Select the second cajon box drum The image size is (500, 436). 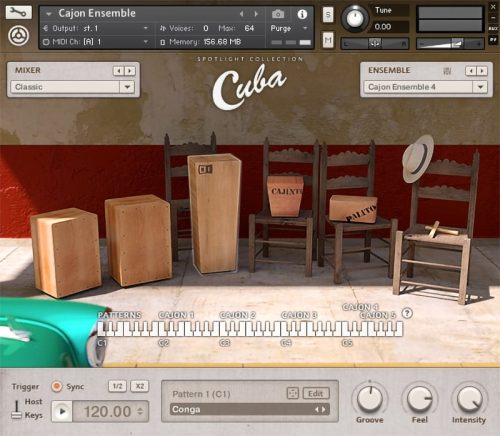coord(138,240)
